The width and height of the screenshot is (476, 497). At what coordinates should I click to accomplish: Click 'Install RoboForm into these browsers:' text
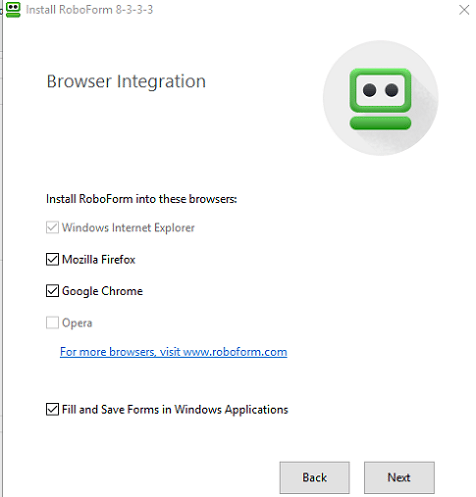click(x=141, y=199)
